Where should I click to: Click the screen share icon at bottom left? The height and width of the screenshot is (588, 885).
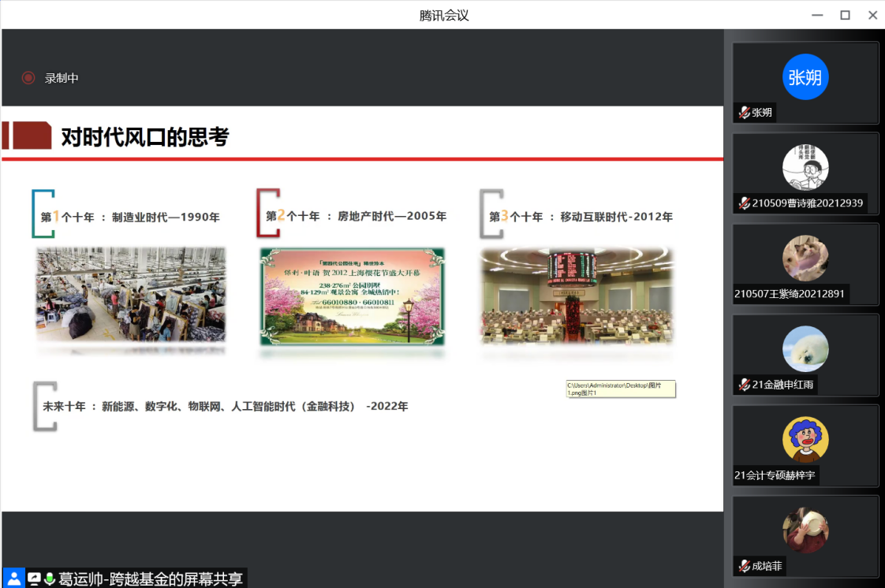point(34,579)
